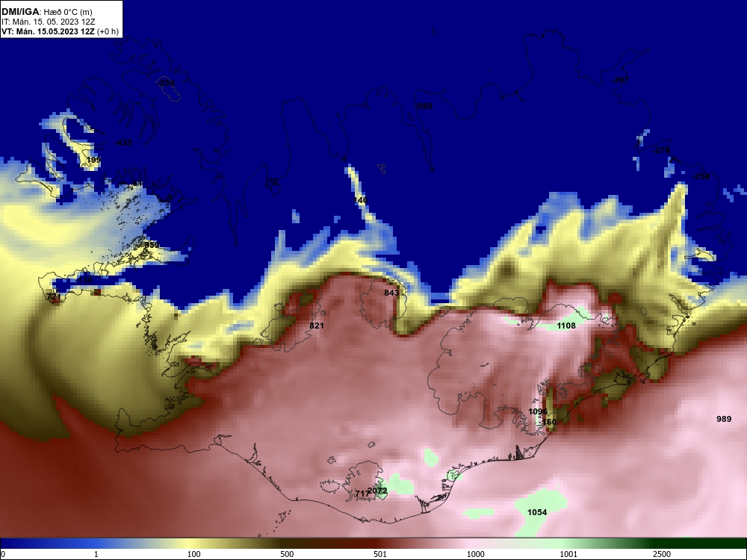747x560 pixels.
Task: Click the 989 value off the east coast
Action: 724,419
